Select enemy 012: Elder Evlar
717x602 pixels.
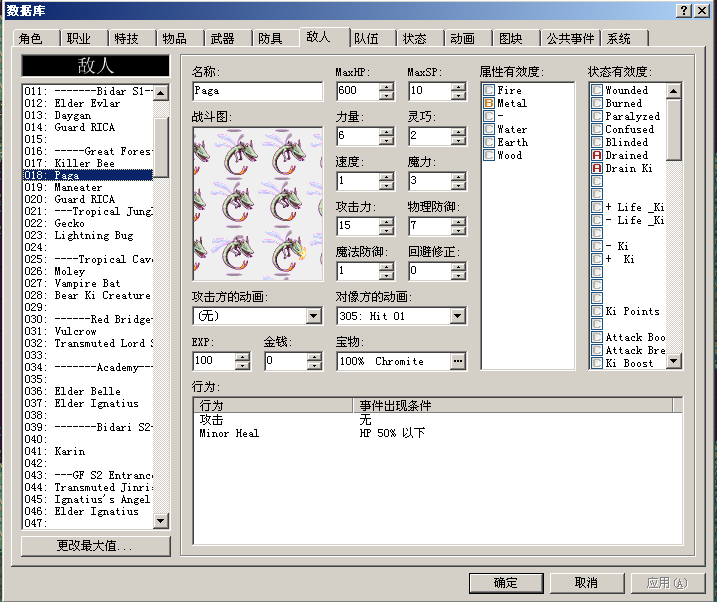88,103
